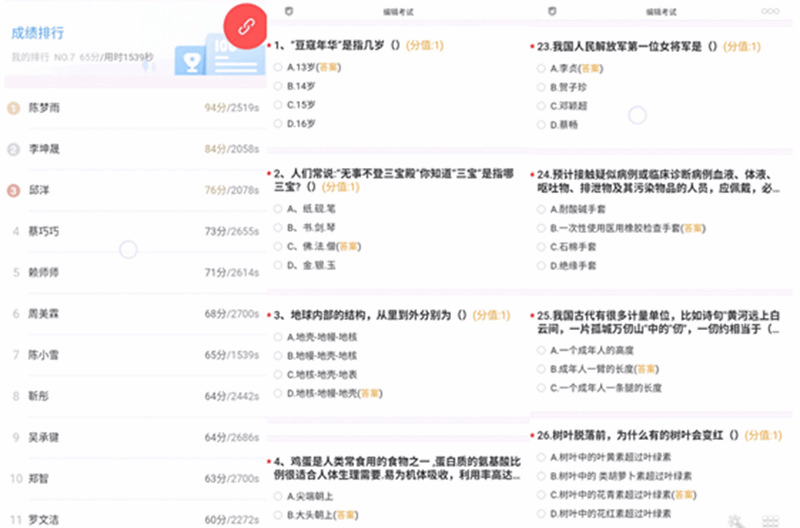Select option C.佛.法.僧 for question 2
The image size is (800, 528).
pos(277,246)
